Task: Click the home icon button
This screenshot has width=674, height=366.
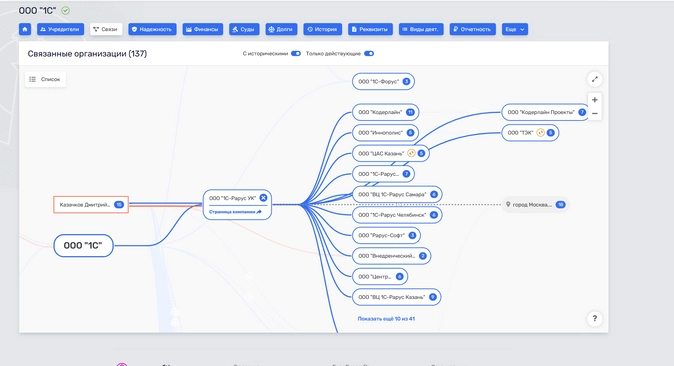Action: coord(25,29)
